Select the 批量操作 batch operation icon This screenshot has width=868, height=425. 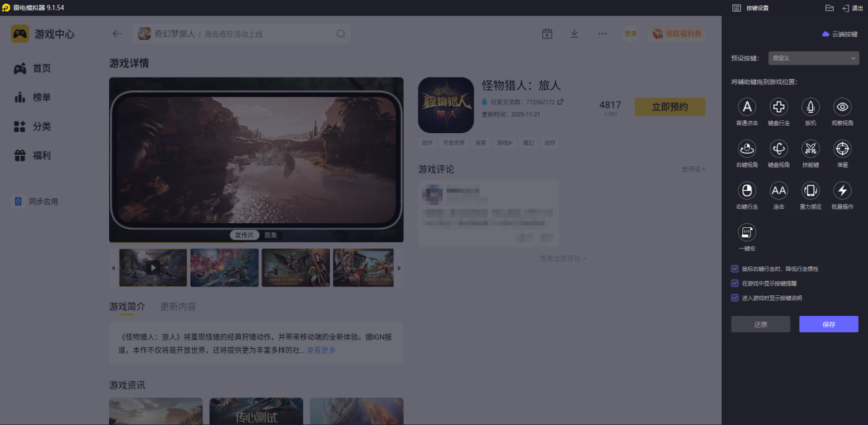[x=842, y=191]
